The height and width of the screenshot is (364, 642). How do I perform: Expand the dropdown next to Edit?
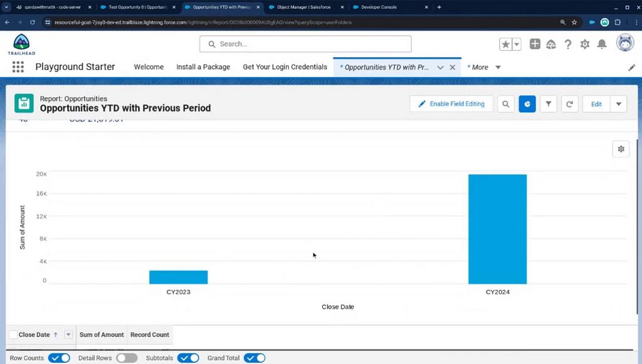618,104
